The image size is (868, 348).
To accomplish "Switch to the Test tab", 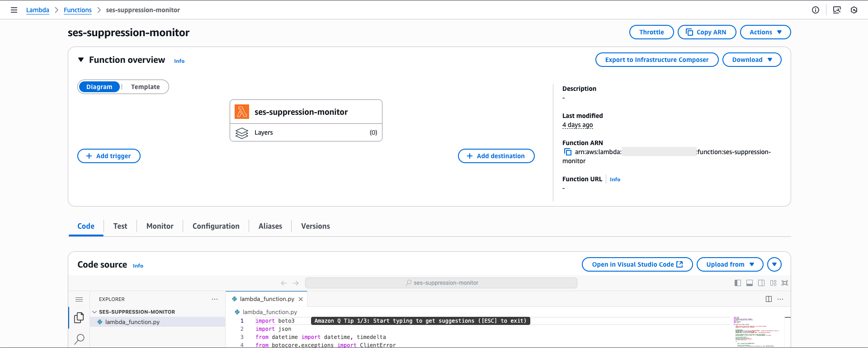I will [x=120, y=226].
